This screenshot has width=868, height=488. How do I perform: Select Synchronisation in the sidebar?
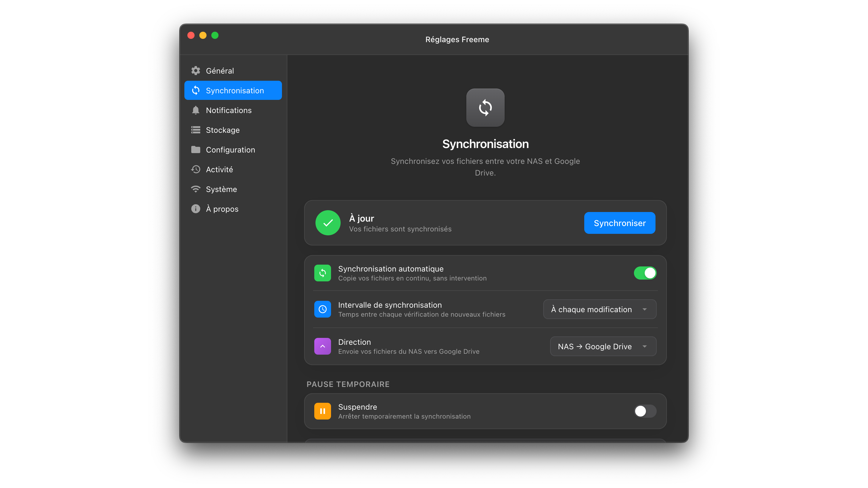click(233, 91)
